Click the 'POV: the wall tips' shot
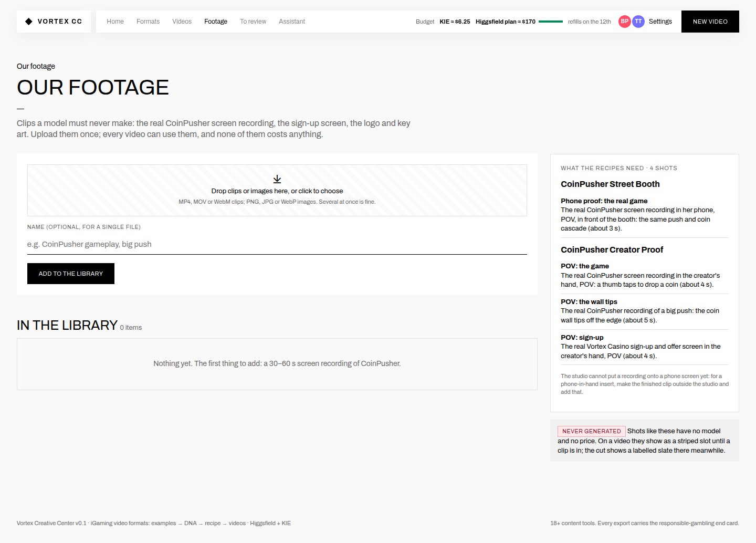 pyautogui.click(x=645, y=311)
